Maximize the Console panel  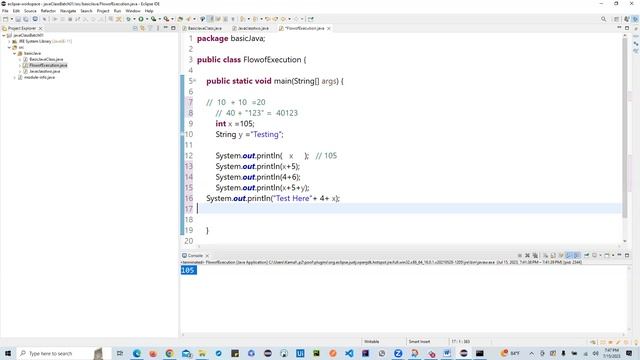click(x=627, y=256)
